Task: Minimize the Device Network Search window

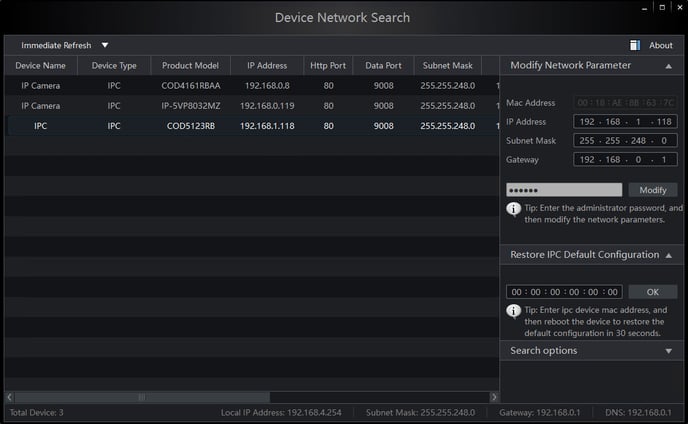Action: [644, 8]
